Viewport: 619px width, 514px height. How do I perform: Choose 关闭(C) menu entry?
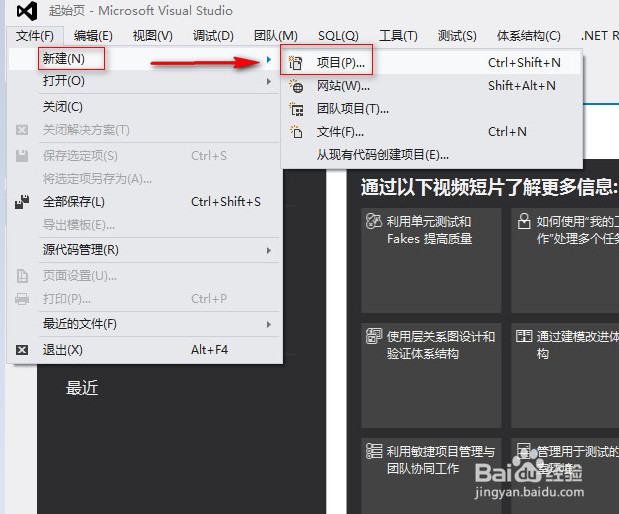[144, 107]
